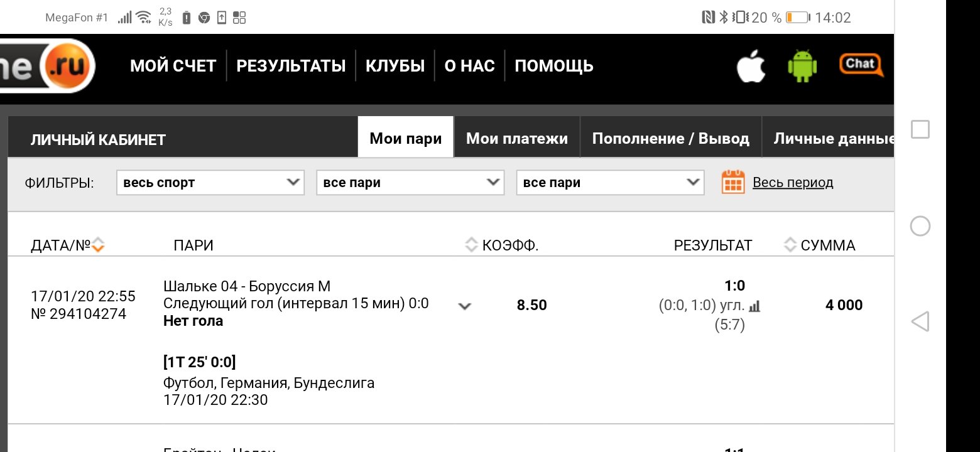This screenshot has width=980, height=452.
Task: Open the middle 'все пари' dropdown
Action: pyautogui.click(x=410, y=183)
